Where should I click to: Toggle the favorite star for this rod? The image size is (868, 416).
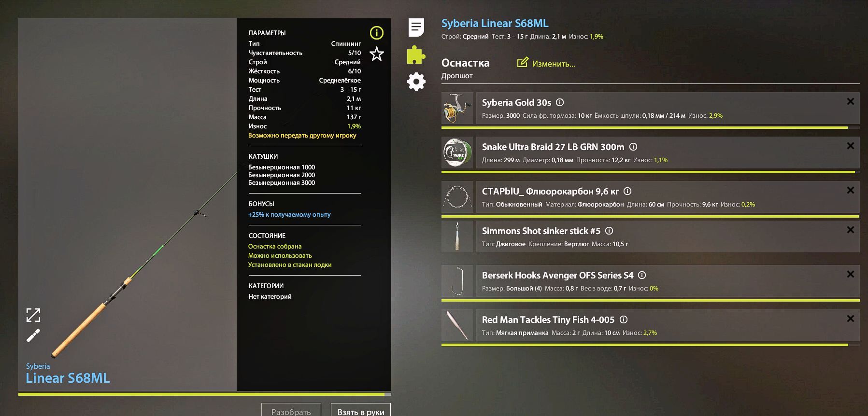[376, 54]
